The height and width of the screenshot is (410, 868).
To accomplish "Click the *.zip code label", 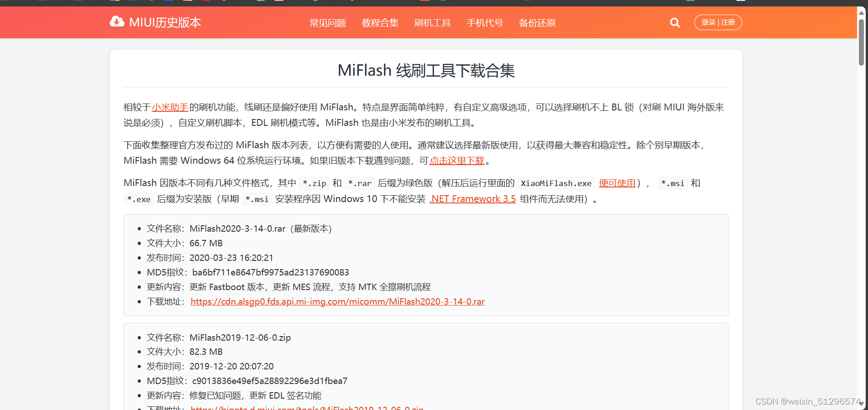I will point(315,183).
